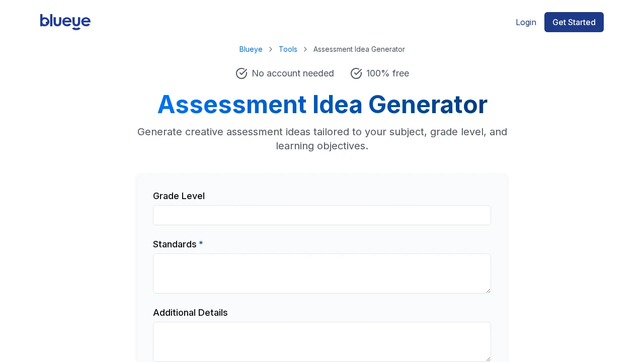Click inside the Grade Level input
644x362 pixels.
tap(322, 215)
